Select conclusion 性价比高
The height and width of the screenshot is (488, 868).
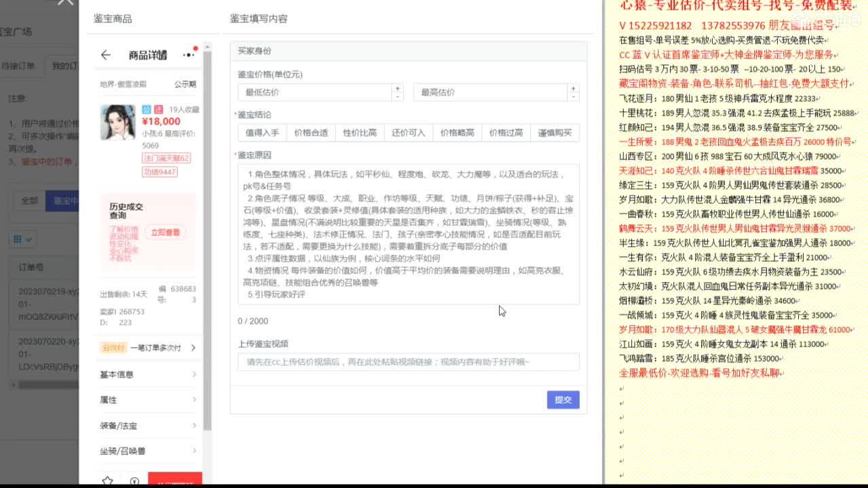click(360, 133)
